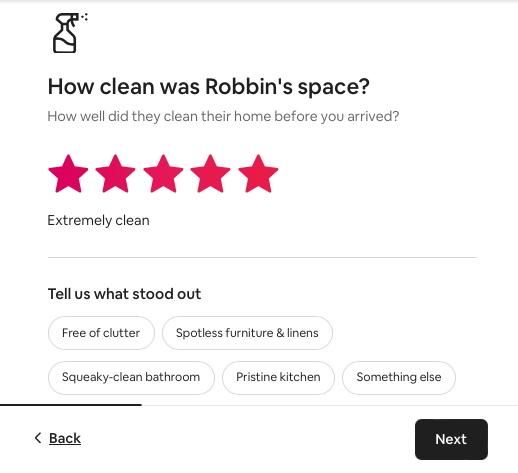Viewport: 518px width, 473px height.
Task: Select Spotless furniture & linens option
Action: (x=247, y=333)
